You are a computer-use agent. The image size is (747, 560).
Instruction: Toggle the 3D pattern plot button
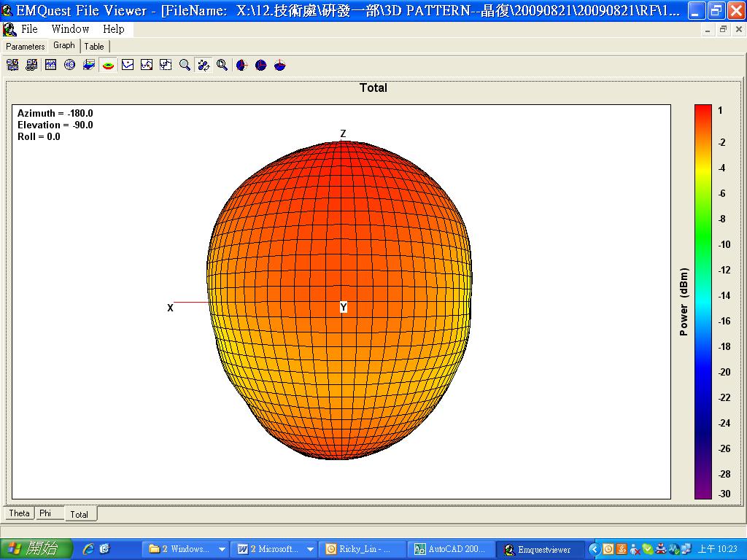pos(108,65)
